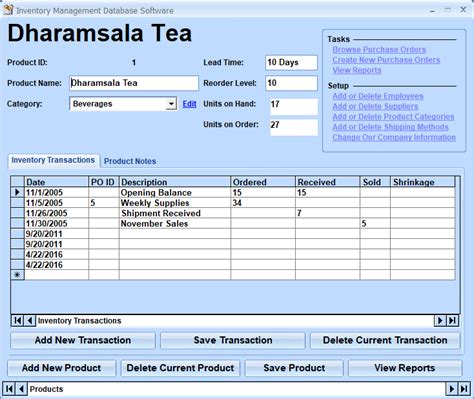This screenshot has width=474, height=399.
Task: Click the View Reports button at the bottom
Action: 405,368
